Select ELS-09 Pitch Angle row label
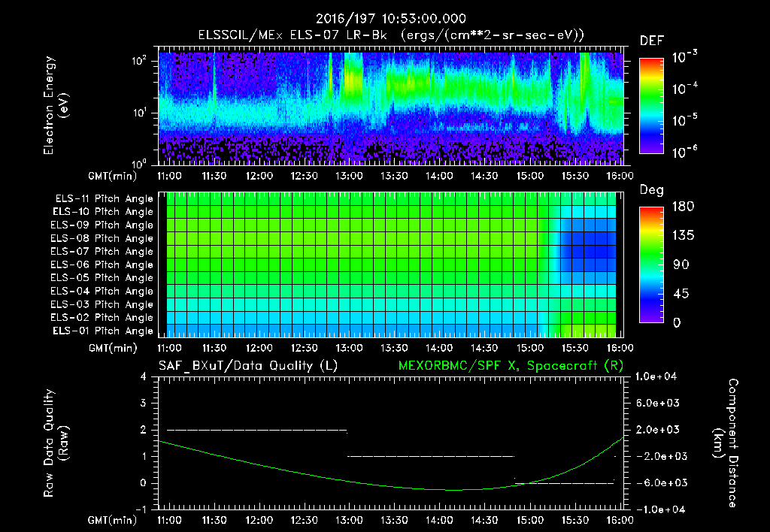Image resolution: width=770 pixels, height=532 pixels. [102, 225]
